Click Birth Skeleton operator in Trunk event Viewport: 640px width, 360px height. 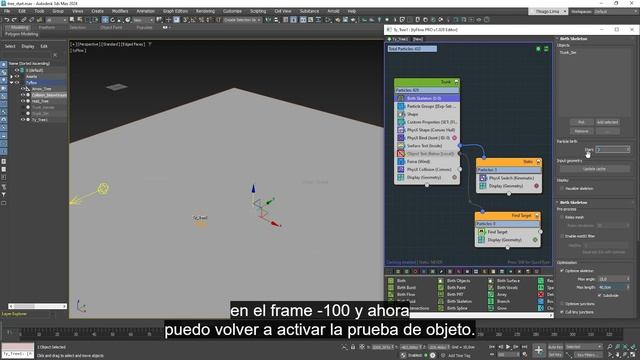(427, 98)
